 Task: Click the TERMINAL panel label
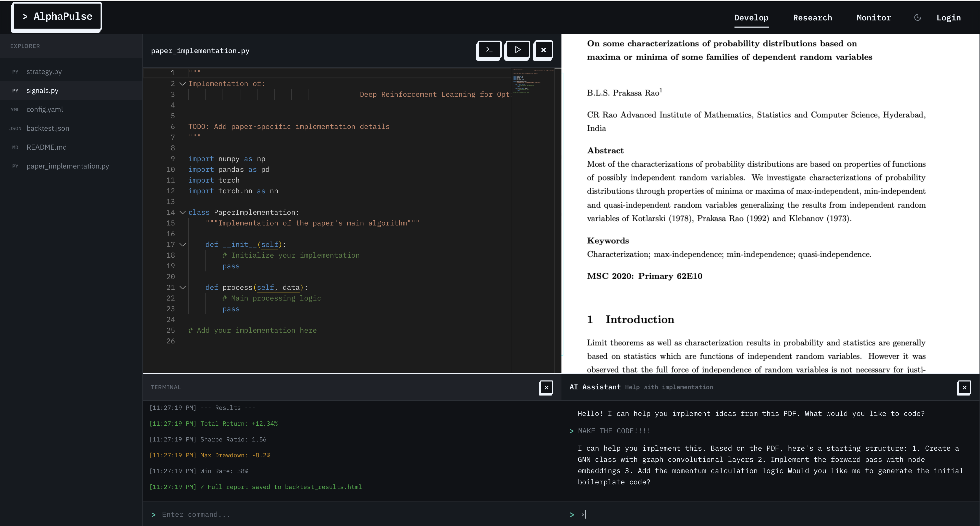166,387
